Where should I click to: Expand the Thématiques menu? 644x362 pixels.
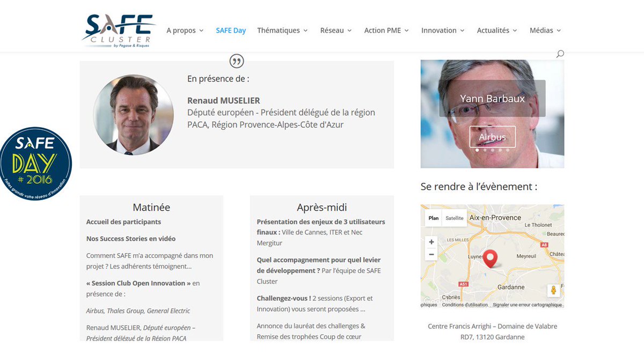[x=282, y=31]
